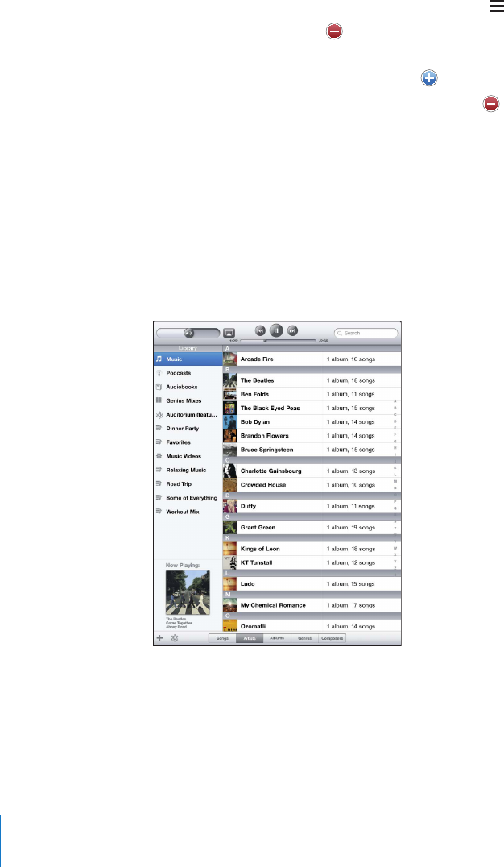This screenshot has width=504, height=867.
Task: Click the Music Videos gear icon
Action: (x=159, y=456)
